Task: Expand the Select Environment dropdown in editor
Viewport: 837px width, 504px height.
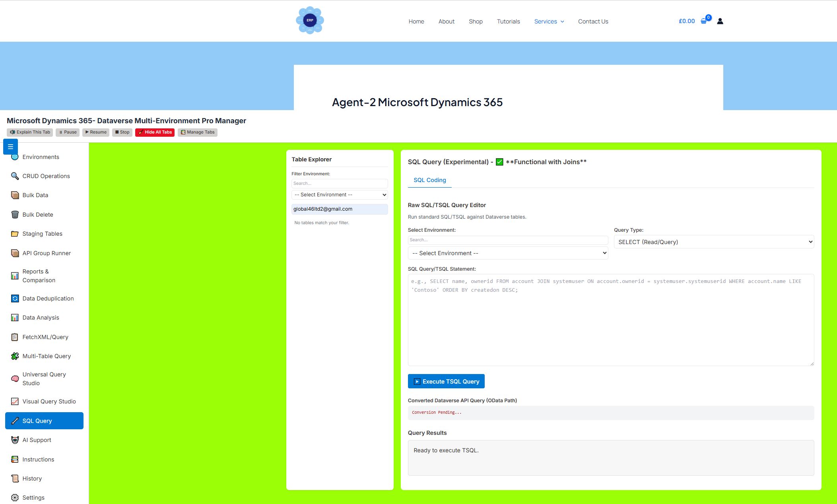Action: [x=508, y=253]
